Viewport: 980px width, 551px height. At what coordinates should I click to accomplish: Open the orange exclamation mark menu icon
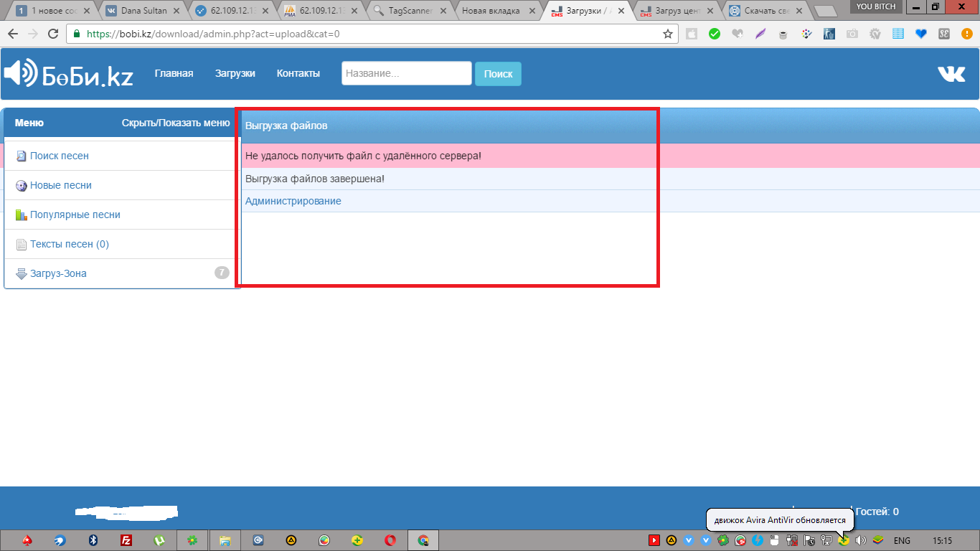point(966,34)
